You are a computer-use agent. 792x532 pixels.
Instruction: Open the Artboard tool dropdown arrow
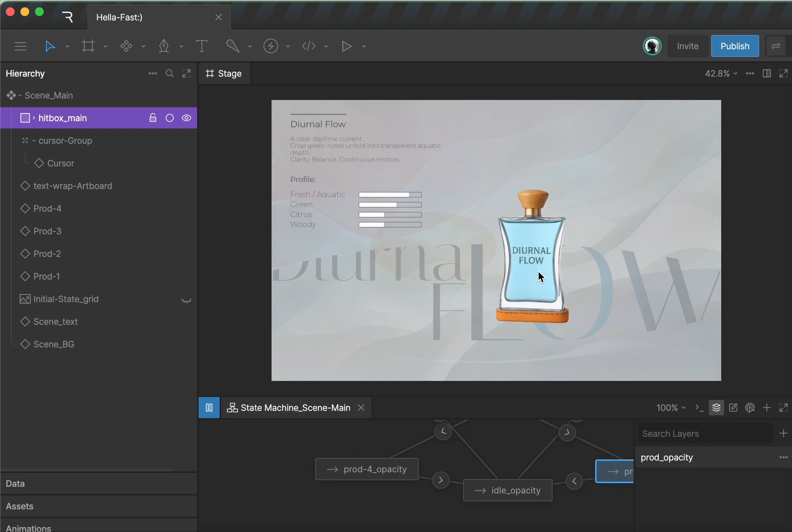(x=105, y=46)
